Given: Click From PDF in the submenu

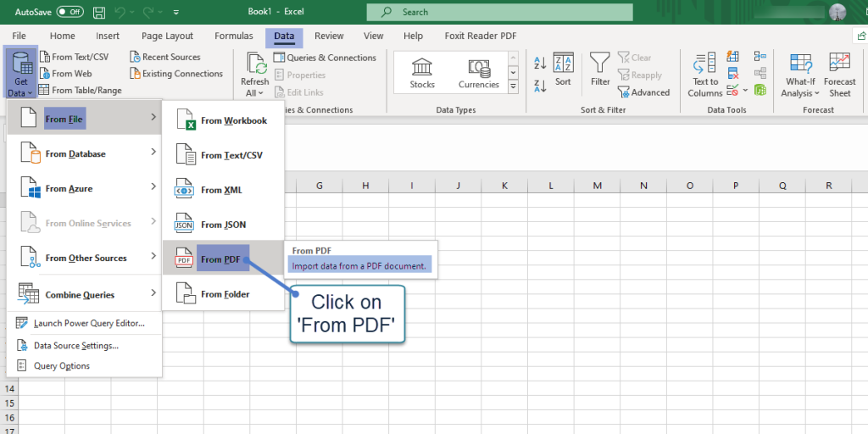Looking at the screenshot, I should 223,259.
